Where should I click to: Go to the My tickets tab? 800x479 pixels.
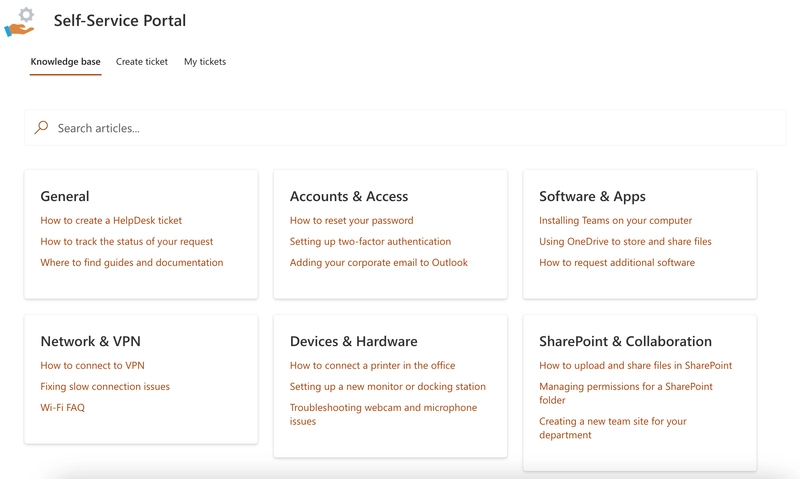coord(205,62)
